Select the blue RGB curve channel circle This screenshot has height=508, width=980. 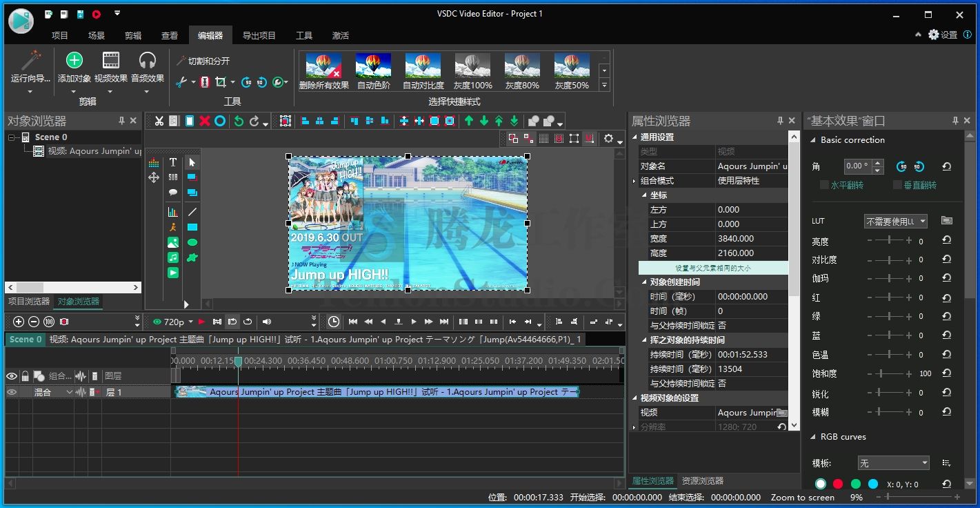tap(873, 484)
